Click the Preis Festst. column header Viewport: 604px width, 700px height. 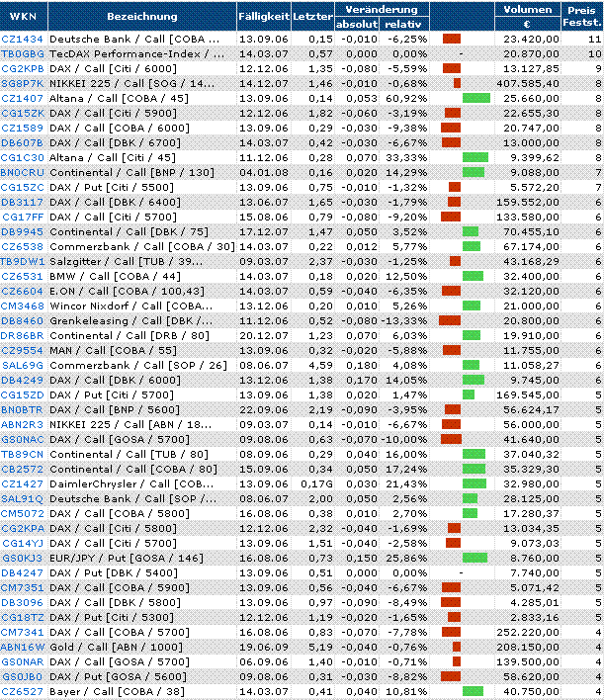coord(582,17)
